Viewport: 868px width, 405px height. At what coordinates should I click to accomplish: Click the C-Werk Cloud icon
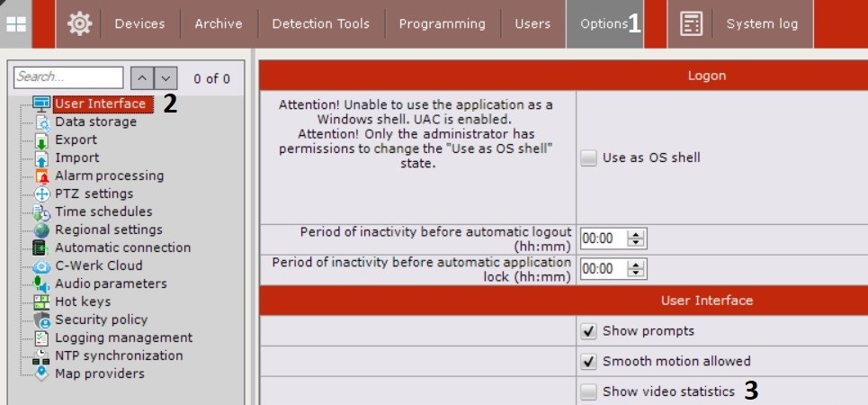click(41, 266)
